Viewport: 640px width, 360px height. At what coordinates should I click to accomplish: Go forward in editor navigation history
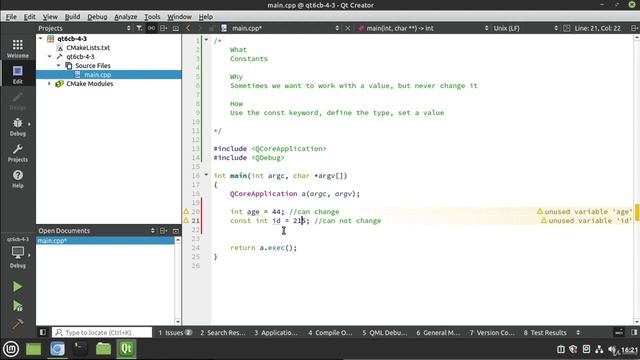(200, 28)
